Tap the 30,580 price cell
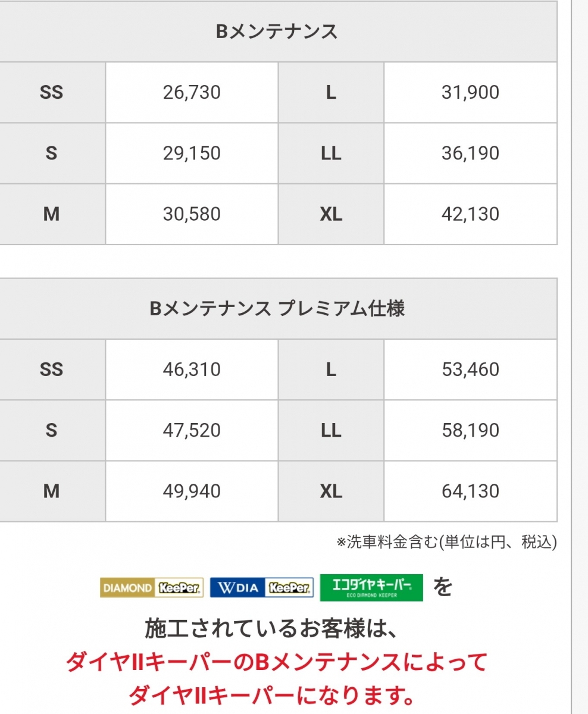 pyautogui.click(x=192, y=214)
